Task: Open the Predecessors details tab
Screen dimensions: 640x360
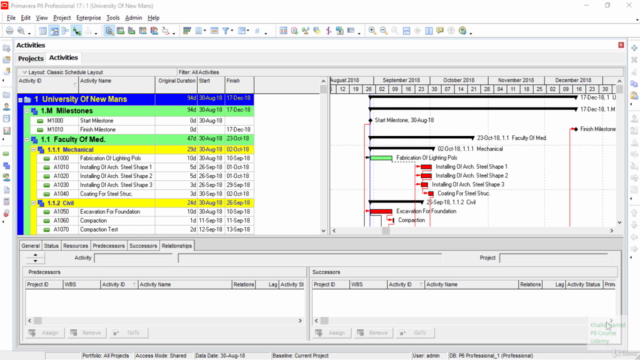Action: coord(109,246)
